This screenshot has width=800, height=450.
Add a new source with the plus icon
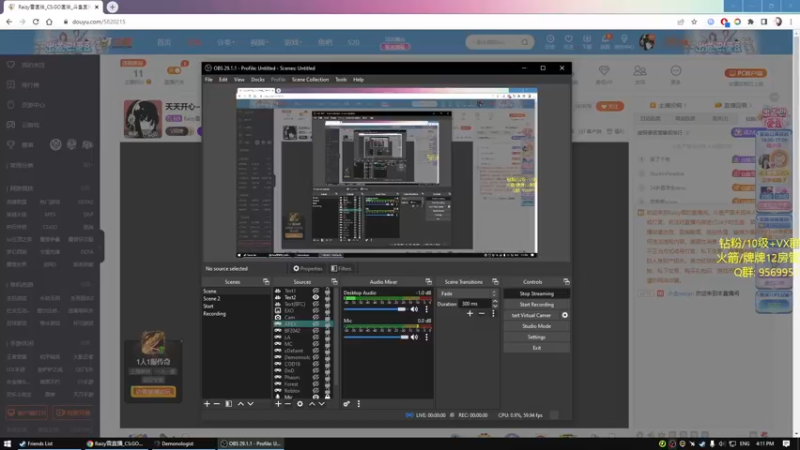278,404
